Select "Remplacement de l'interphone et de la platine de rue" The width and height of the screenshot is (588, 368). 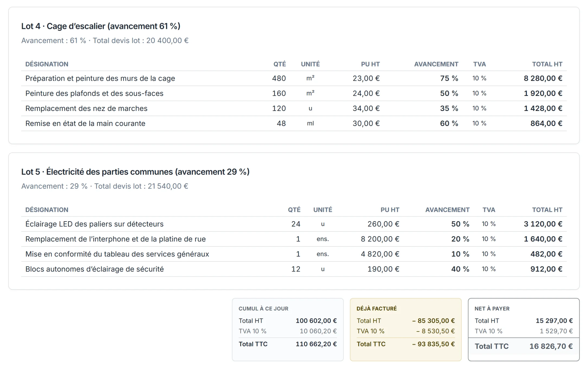click(x=115, y=239)
